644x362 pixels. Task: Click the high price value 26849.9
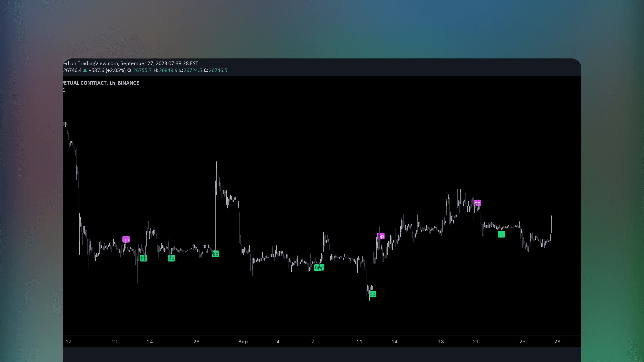pos(168,70)
